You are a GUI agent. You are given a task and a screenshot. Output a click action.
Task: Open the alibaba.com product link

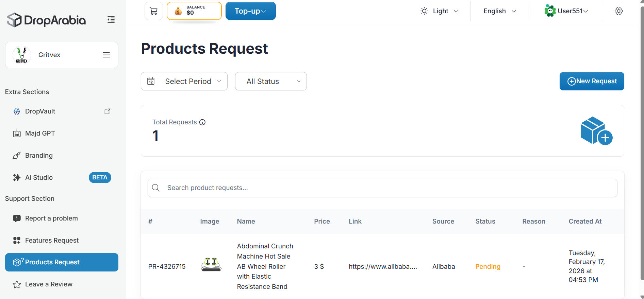(383, 267)
